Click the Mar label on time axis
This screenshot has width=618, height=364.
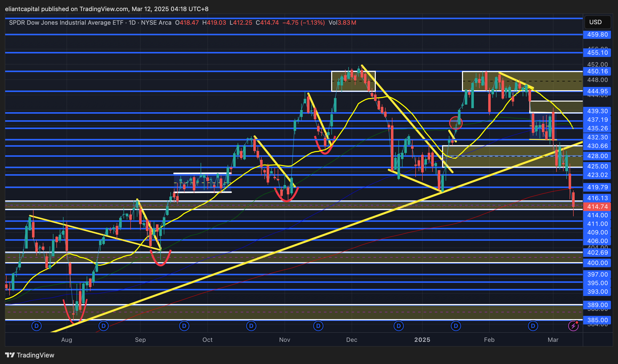click(x=553, y=340)
